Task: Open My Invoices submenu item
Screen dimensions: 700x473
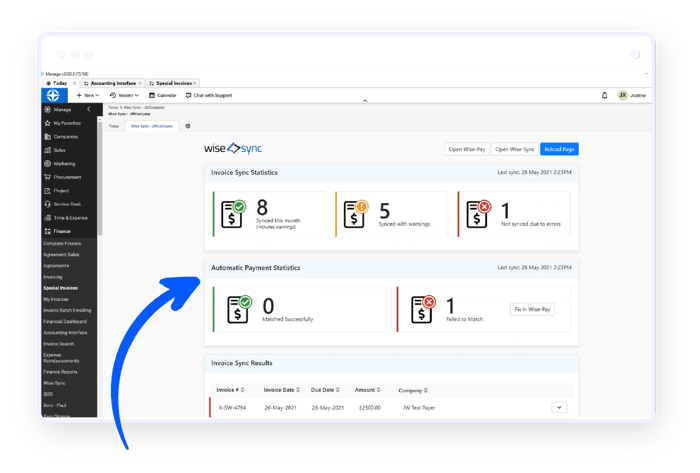Action: (56, 299)
